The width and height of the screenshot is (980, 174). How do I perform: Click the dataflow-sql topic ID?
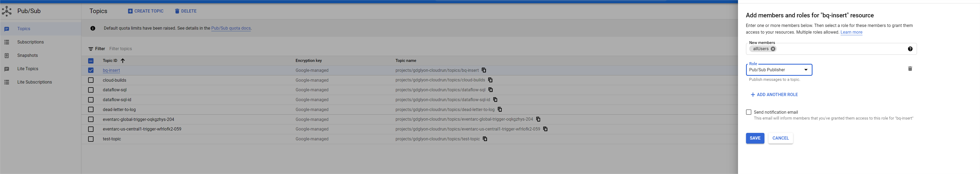115,90
